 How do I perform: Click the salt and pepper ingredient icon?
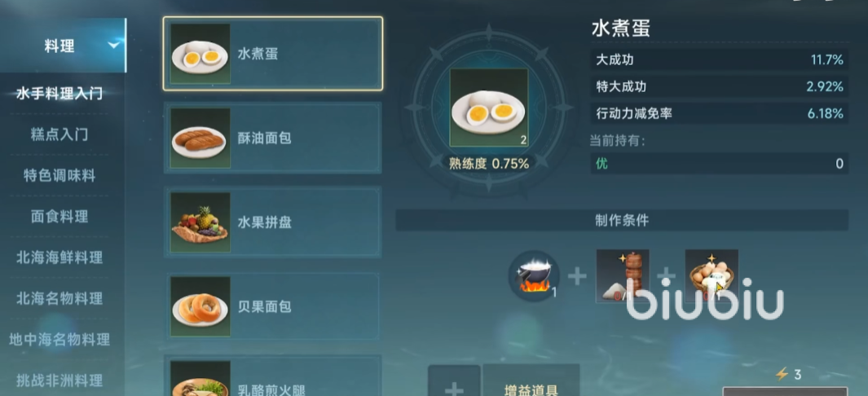coord(622,276)
